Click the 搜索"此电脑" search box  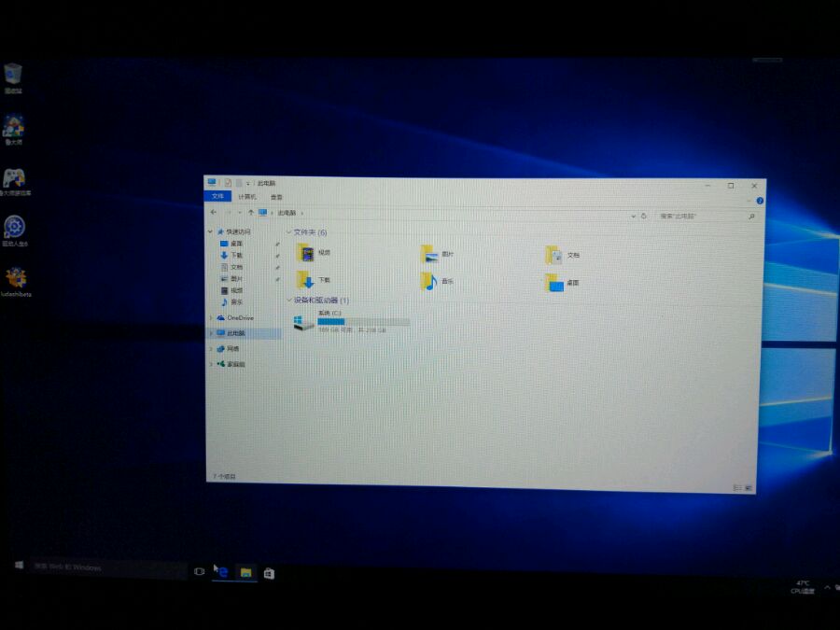point(702,216)
